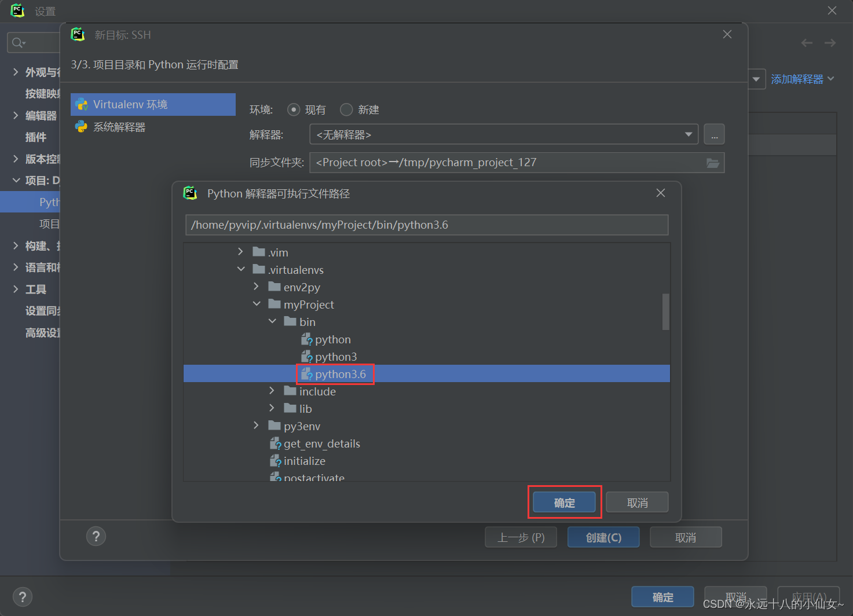Click the interpreter path text field

click(427, 225)
